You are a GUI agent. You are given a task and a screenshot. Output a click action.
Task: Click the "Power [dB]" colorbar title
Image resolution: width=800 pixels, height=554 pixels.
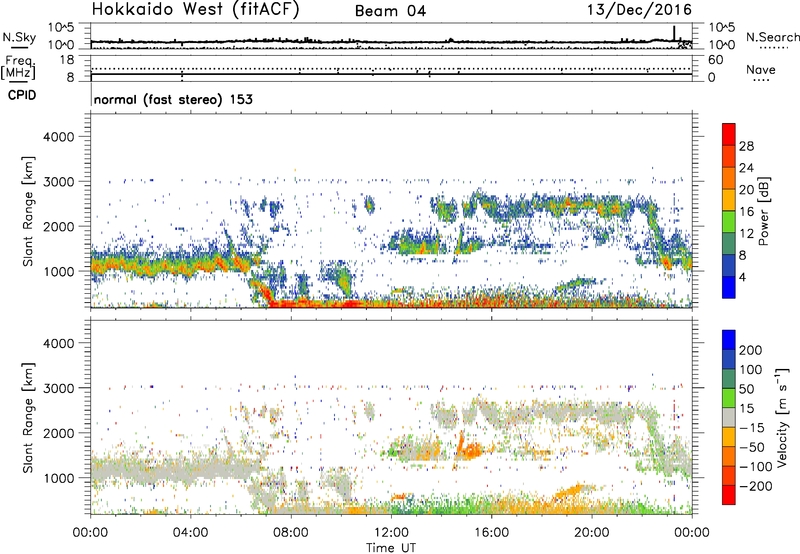pyautogui.click(x=764, y=211)
